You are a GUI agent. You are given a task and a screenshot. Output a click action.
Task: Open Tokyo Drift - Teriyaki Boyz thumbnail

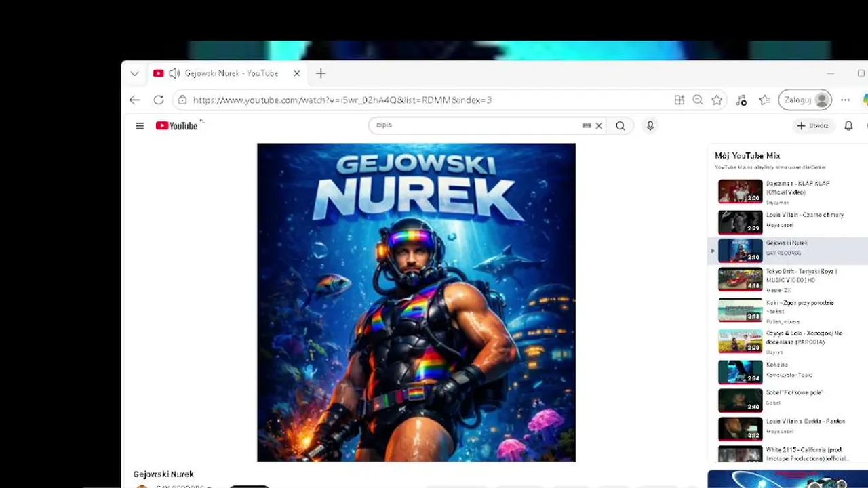tap(741, 279)
